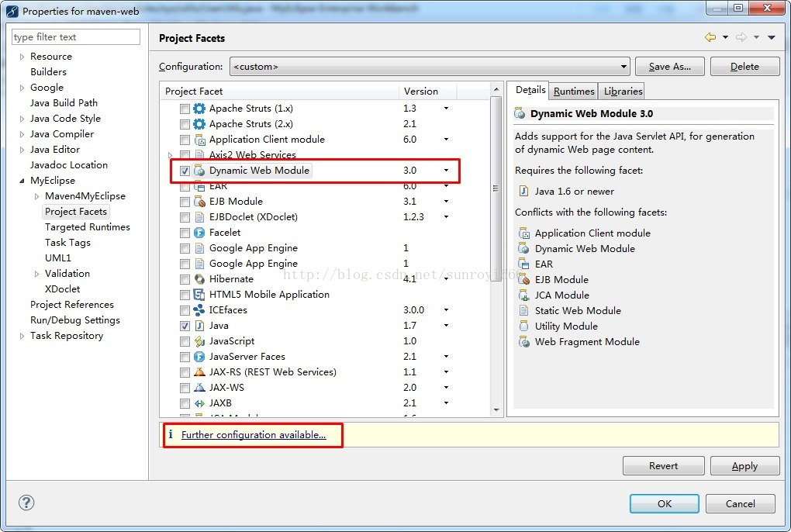Expand the Validation tree node
Viewport: 791px width, 532px height.
[36, 274]
